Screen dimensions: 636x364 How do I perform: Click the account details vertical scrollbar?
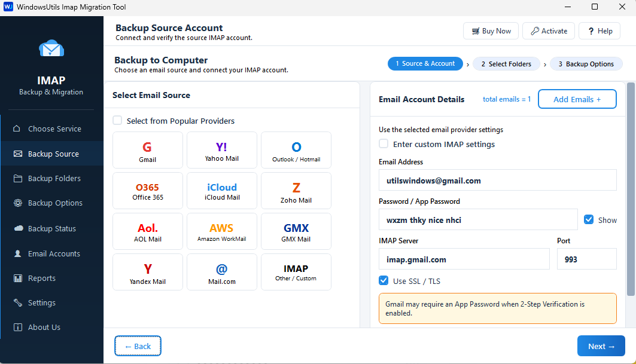(631, 189)
